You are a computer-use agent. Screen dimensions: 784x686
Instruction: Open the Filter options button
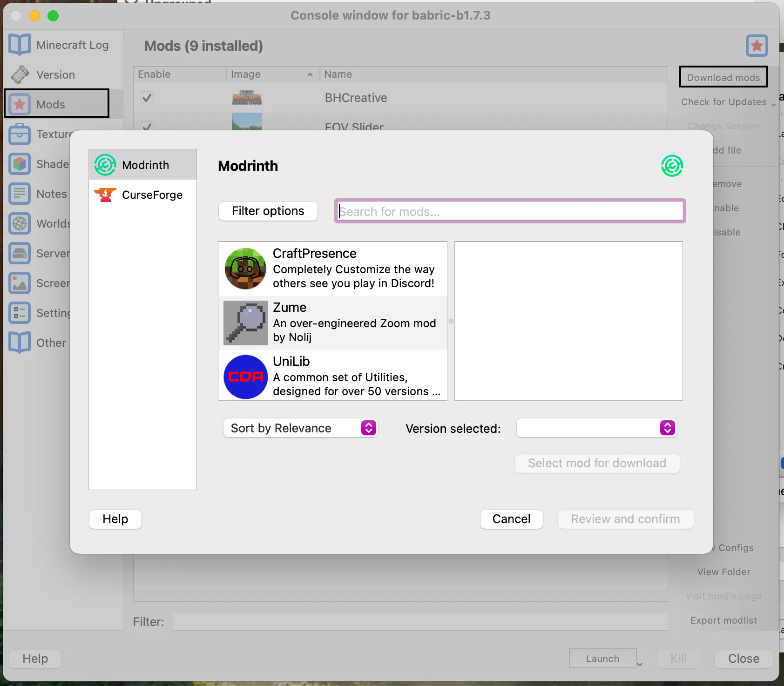tap(268, 211)
